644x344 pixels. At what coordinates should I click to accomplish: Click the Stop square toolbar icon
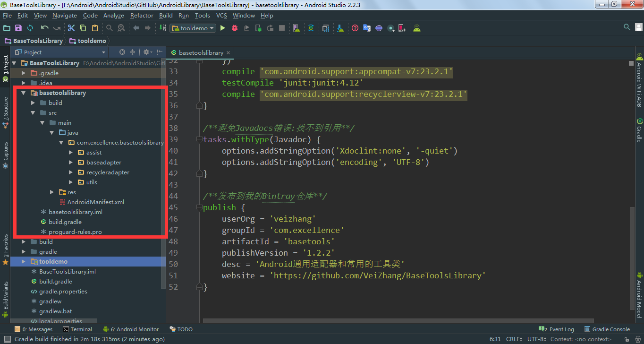tap(282, 28)
